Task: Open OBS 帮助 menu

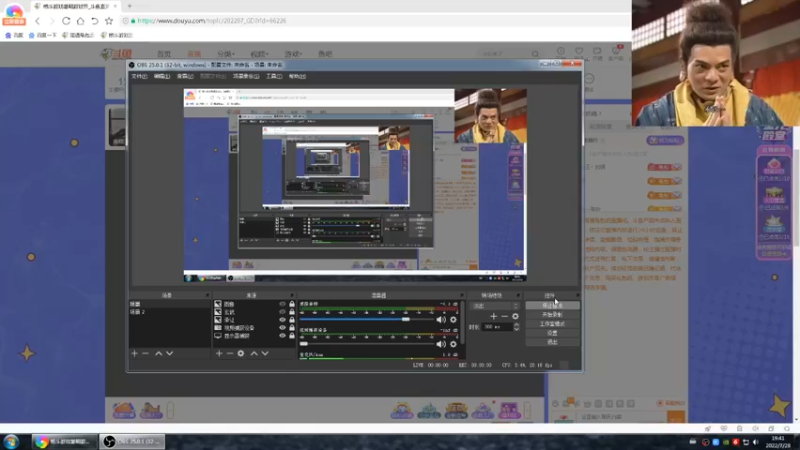Action: pyautogui.click(x=297, y=77)
